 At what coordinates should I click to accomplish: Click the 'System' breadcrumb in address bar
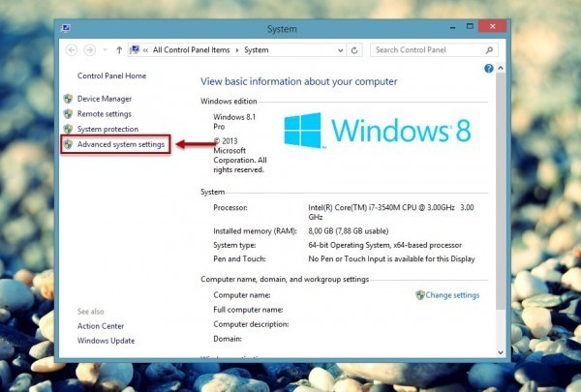(257, 50)
